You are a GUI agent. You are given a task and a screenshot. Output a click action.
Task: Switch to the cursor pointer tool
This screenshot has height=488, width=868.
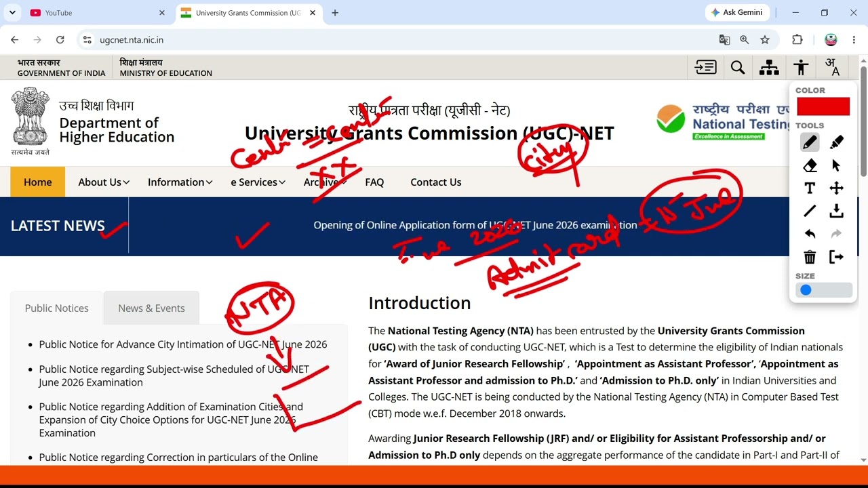[836, 165]
